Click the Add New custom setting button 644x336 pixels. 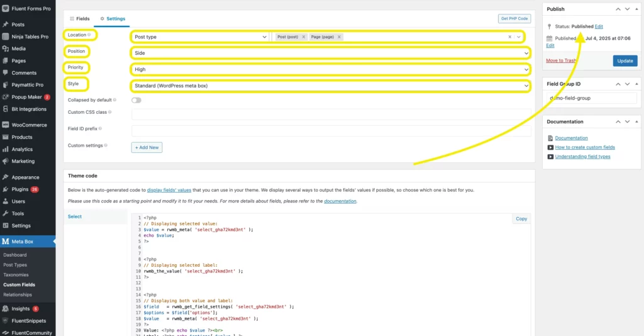pyautogui.click(x=147, y=147)
